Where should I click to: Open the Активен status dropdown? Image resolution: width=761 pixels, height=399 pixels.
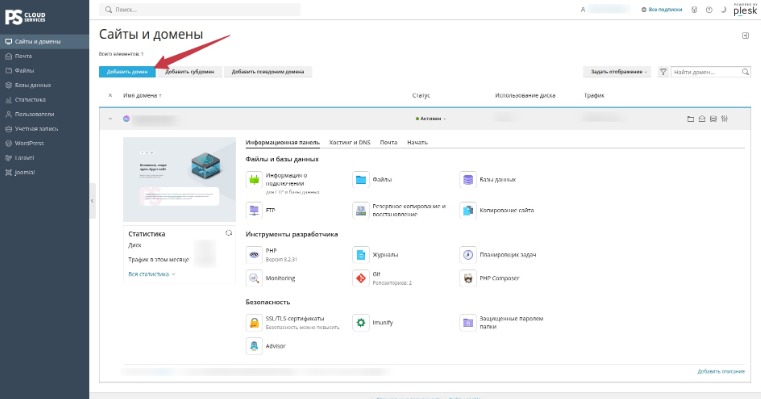tap(430, 119)
